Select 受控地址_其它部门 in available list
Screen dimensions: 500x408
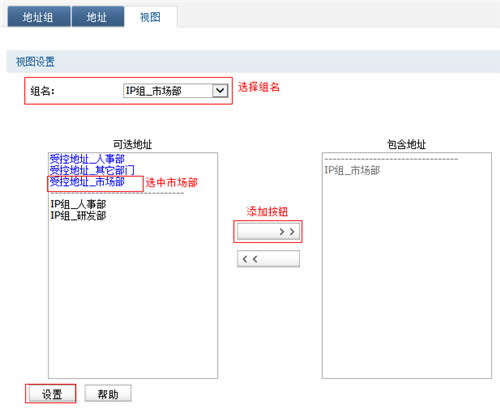pyautogui.click(x=92, y=170)
